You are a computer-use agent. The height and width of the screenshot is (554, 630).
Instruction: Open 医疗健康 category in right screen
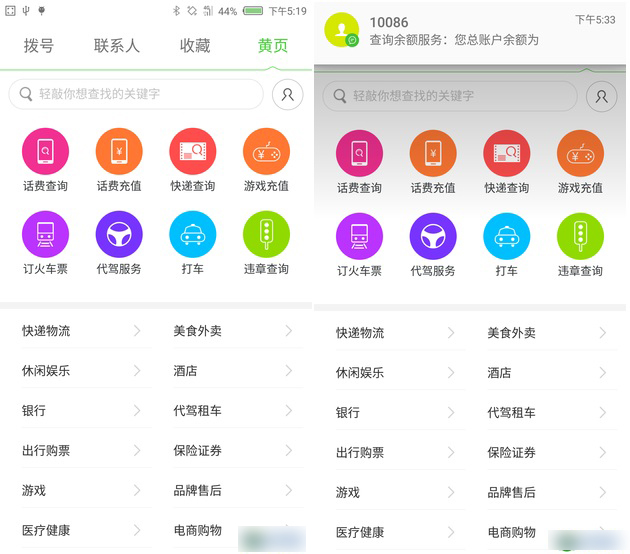click(x=400, y=532)
